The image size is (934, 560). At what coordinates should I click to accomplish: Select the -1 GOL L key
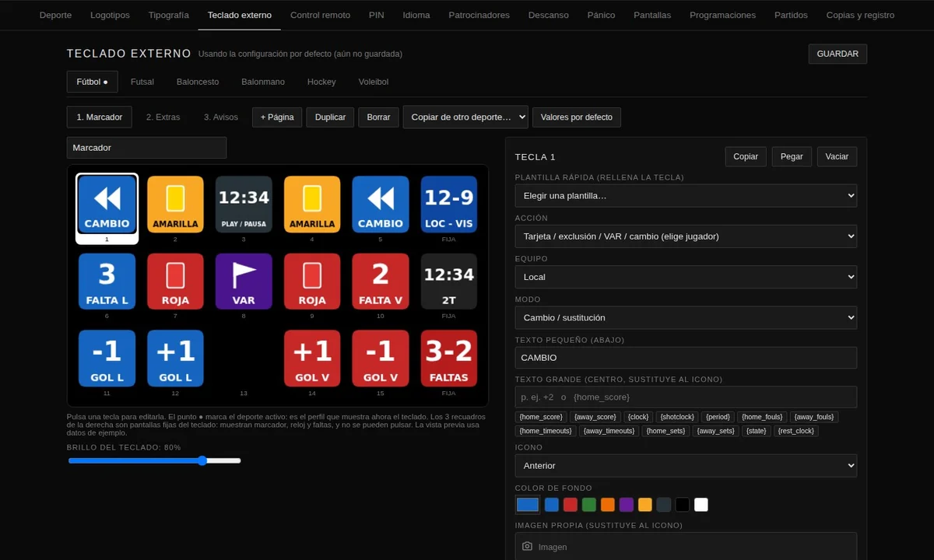(107, 359)
